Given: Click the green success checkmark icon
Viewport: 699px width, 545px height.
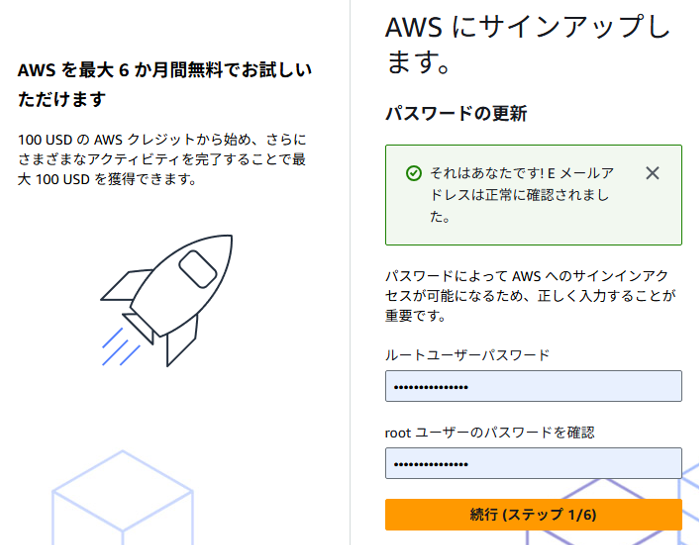Looking at the screenshot, I should [413, 173].
